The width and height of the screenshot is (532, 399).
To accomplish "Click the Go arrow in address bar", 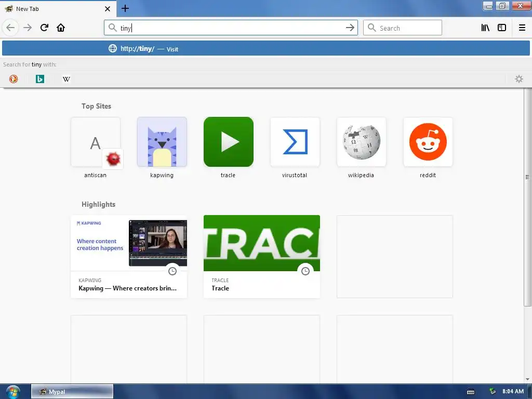I will (350, 28).
